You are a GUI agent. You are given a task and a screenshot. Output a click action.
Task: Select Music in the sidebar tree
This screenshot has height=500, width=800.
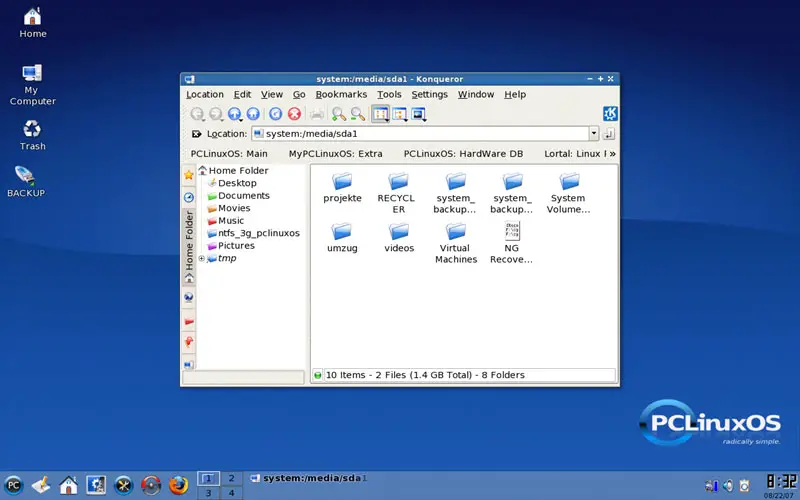tap(226, 220)
